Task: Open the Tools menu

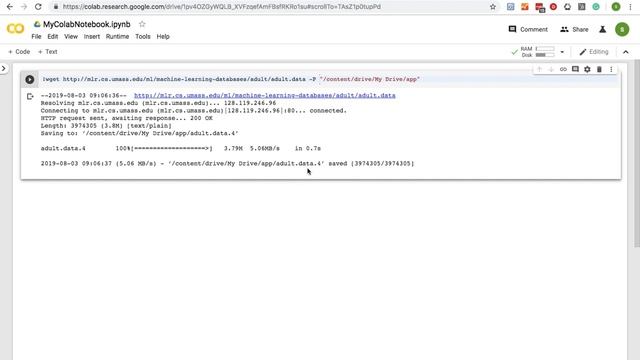Action: (x=143, y=36)
